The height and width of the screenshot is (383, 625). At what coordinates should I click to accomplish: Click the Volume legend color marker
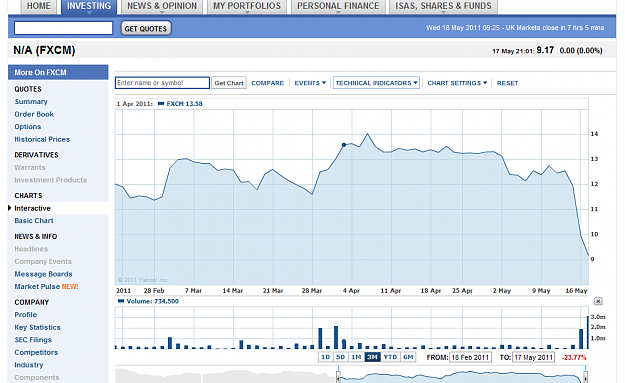point(121,301)
